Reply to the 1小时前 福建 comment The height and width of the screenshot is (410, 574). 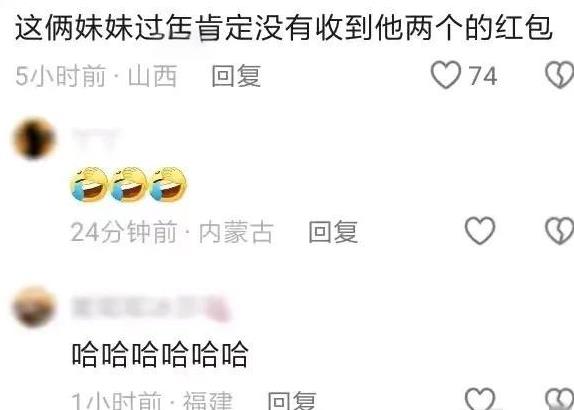pos(292,401)
